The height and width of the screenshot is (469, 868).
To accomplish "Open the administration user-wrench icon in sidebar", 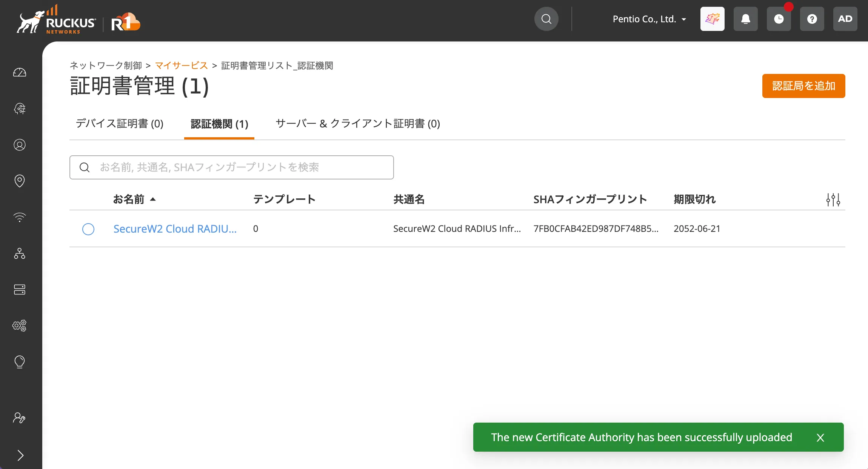I will coord(19,418).
